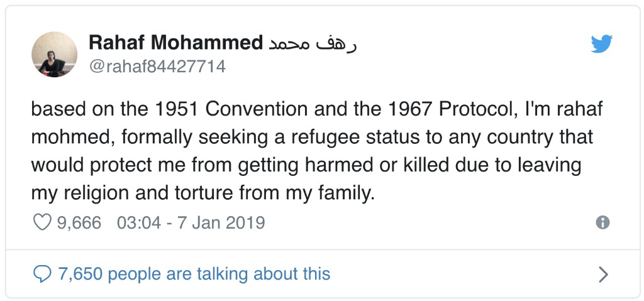Click the '1951 Convention' phrase in tweet

tap(231, 109)
